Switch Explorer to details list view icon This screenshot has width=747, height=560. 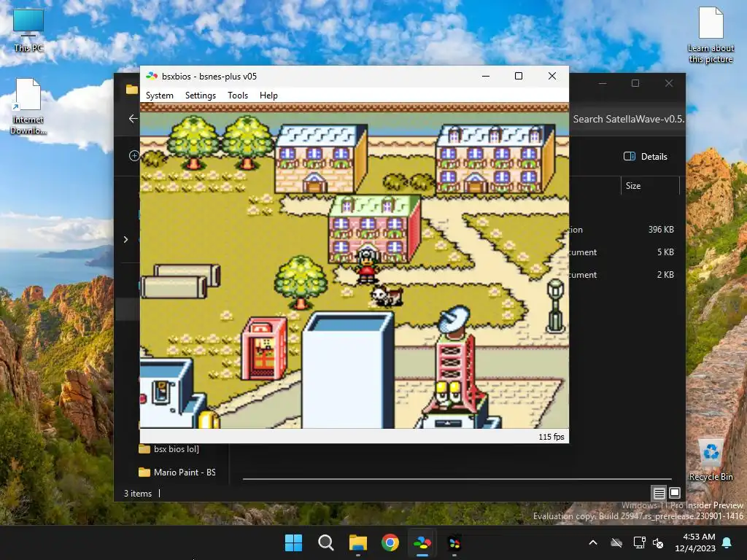click(x=659, y=493)
